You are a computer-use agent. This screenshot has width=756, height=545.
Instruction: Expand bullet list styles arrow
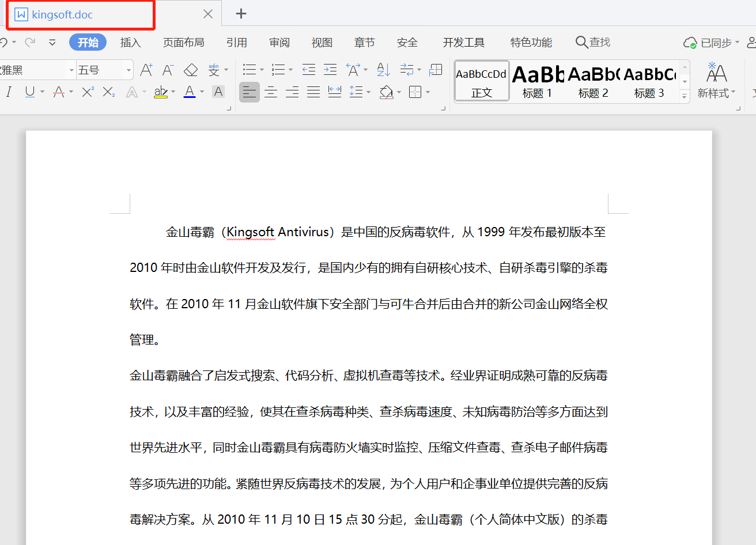262,70
